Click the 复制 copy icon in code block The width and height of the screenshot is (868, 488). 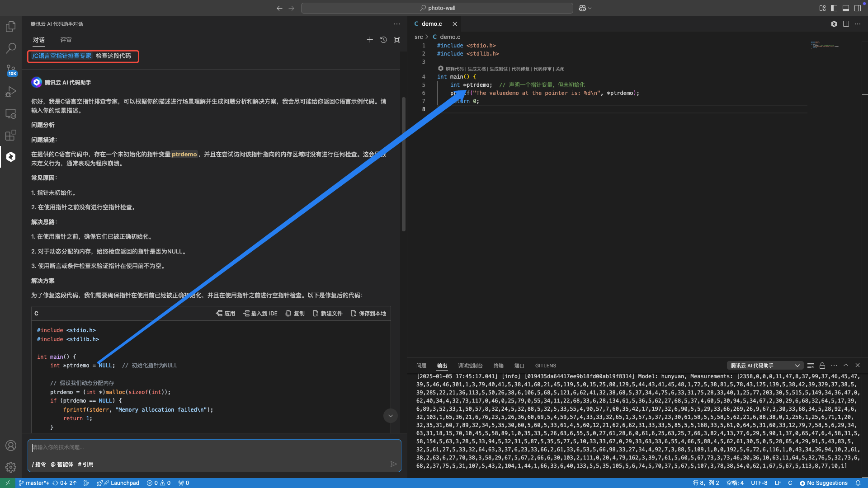(x=296, y=314)
